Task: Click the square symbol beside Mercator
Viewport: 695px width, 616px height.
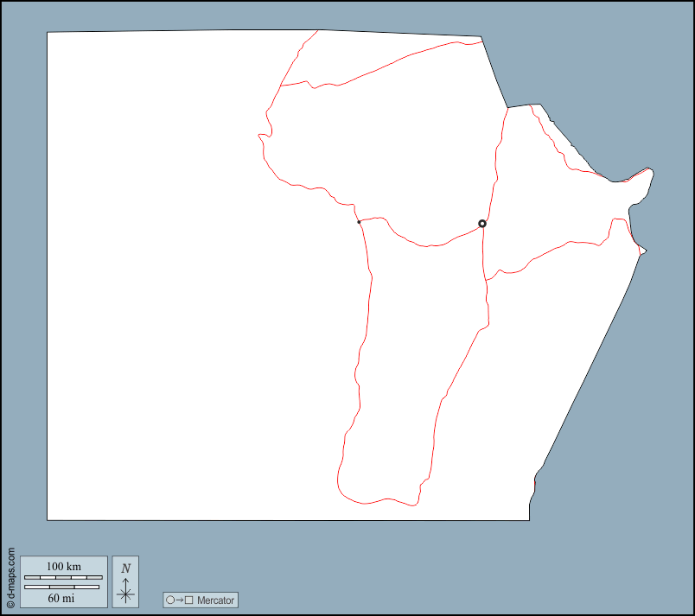Action: tap(188, 600)
